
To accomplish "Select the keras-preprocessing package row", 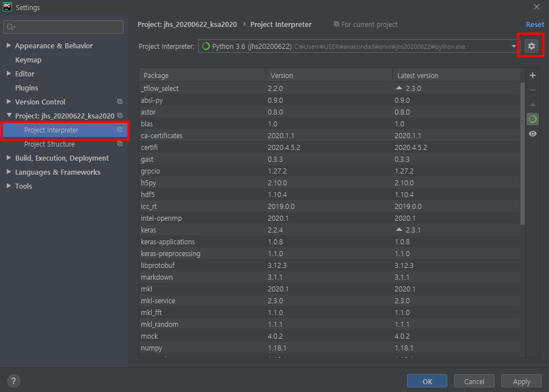I will [330, 254].
